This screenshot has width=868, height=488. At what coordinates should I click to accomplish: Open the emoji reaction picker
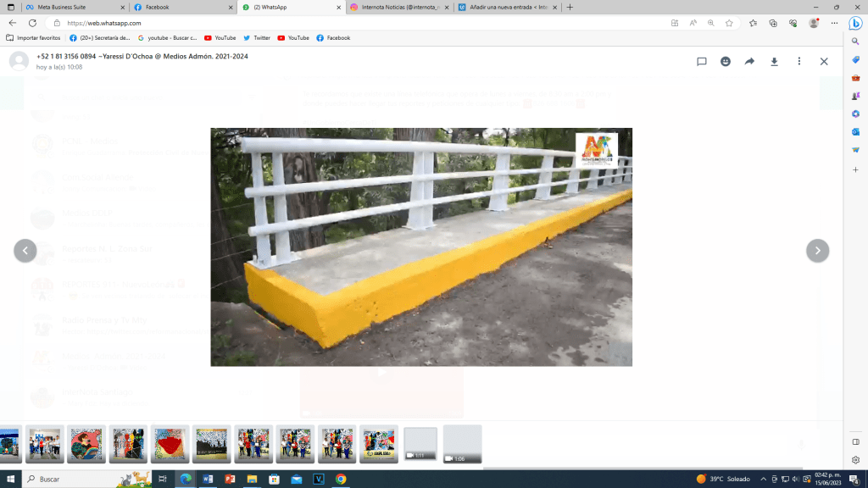726,62
